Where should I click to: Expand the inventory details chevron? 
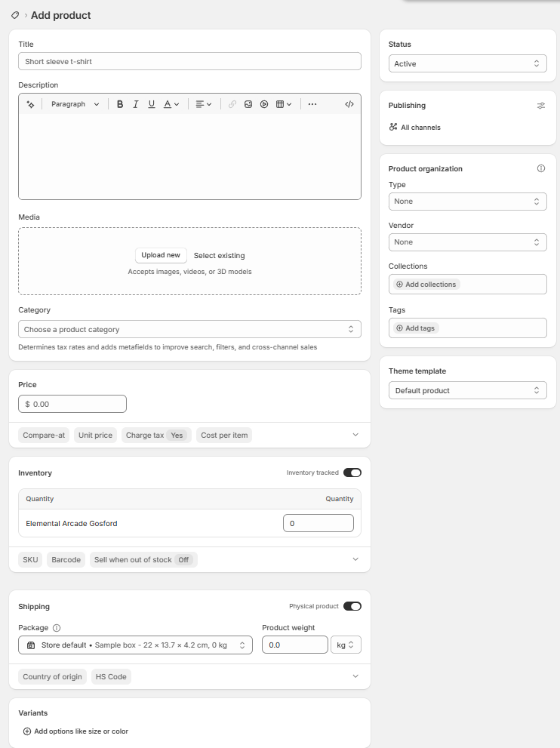tap(355, 559)
